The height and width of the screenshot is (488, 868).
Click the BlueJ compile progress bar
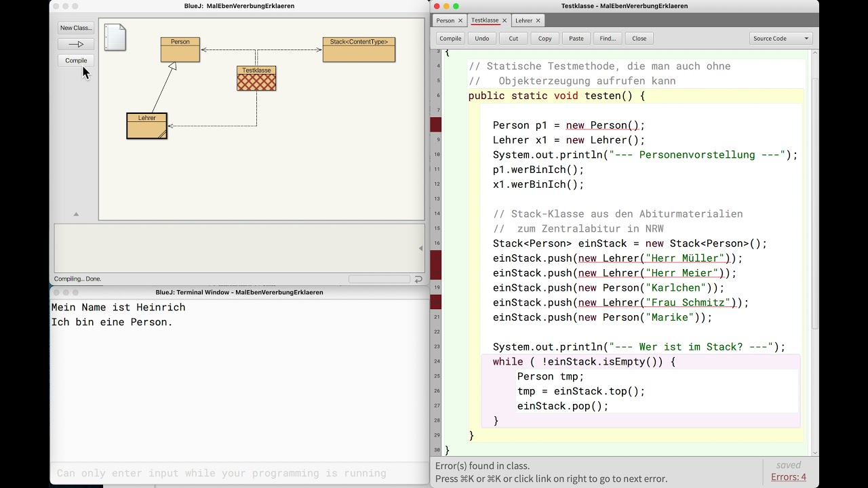tap(379, 279)
